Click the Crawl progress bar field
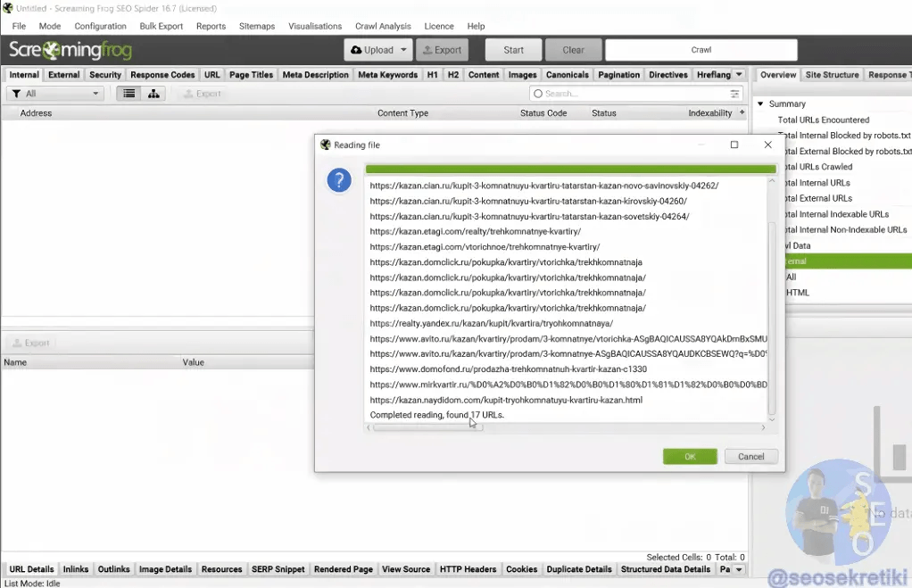The width and height of the screenshot is (912, 588). point(701,50)
